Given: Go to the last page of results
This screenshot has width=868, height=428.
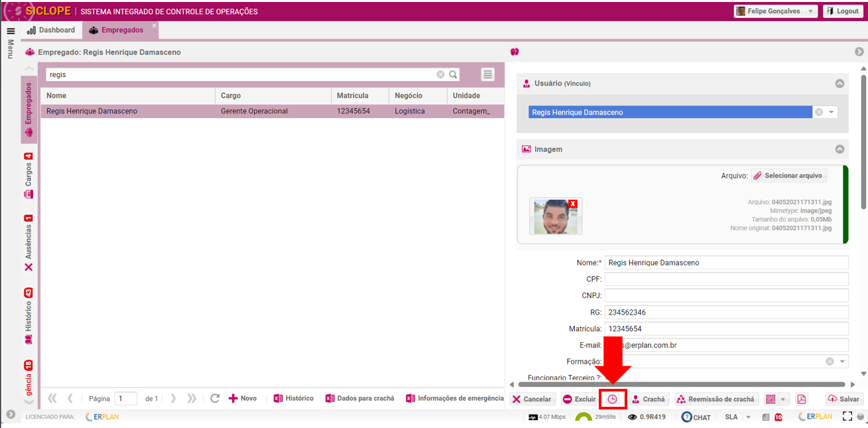Looking at the screenshot, I should pyautogui.click(x=192, y=398).
